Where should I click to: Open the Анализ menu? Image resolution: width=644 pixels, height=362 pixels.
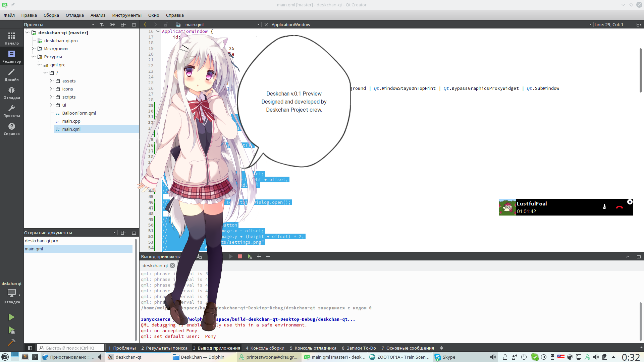point(98,15)
